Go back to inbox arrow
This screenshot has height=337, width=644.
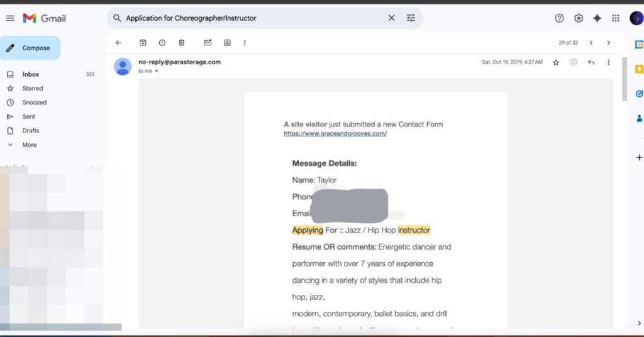(118, 43)
